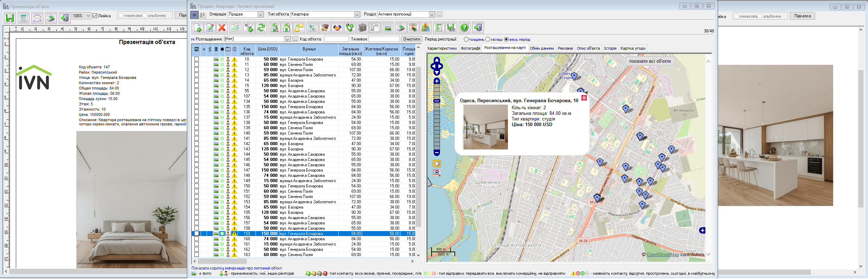Expand the Операція dropdown
This screenshot has height=279, width=868.
260,14
